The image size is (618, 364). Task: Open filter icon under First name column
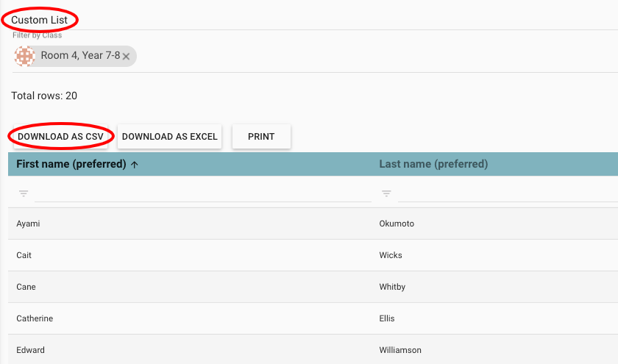pos(24,193)
